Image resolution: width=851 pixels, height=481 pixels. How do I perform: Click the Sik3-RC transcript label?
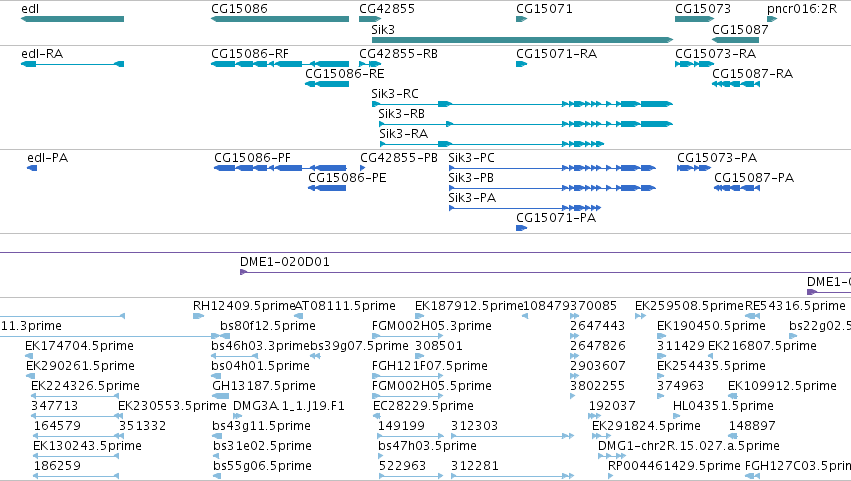pos(395,94)
